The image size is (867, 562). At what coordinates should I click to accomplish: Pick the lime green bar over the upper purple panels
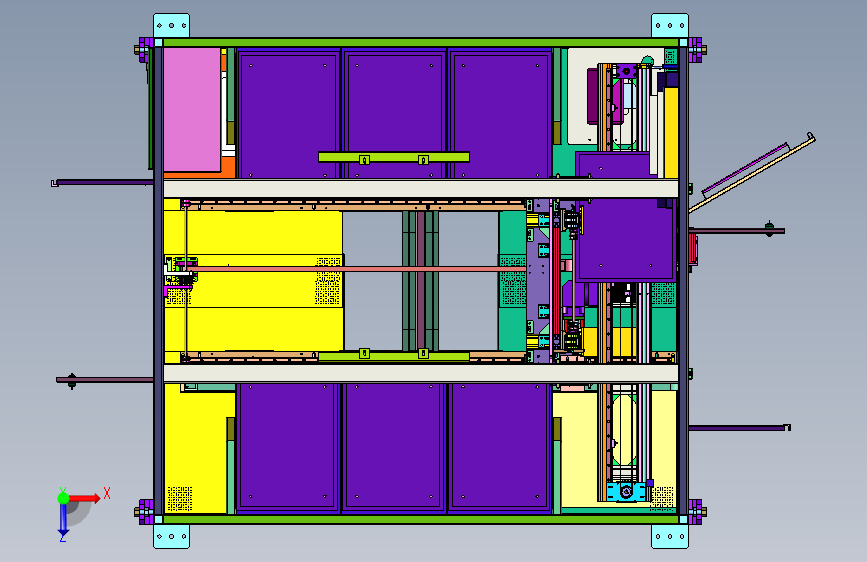coord(394,157)
